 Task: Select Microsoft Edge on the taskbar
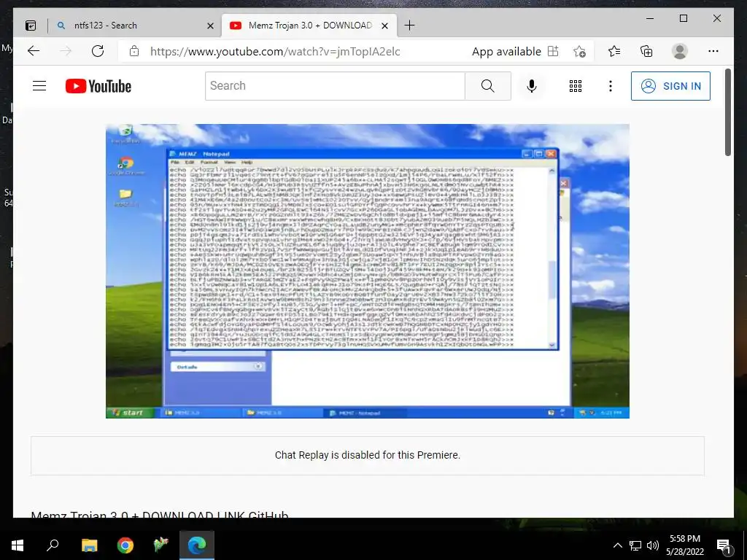pos(197,545)
